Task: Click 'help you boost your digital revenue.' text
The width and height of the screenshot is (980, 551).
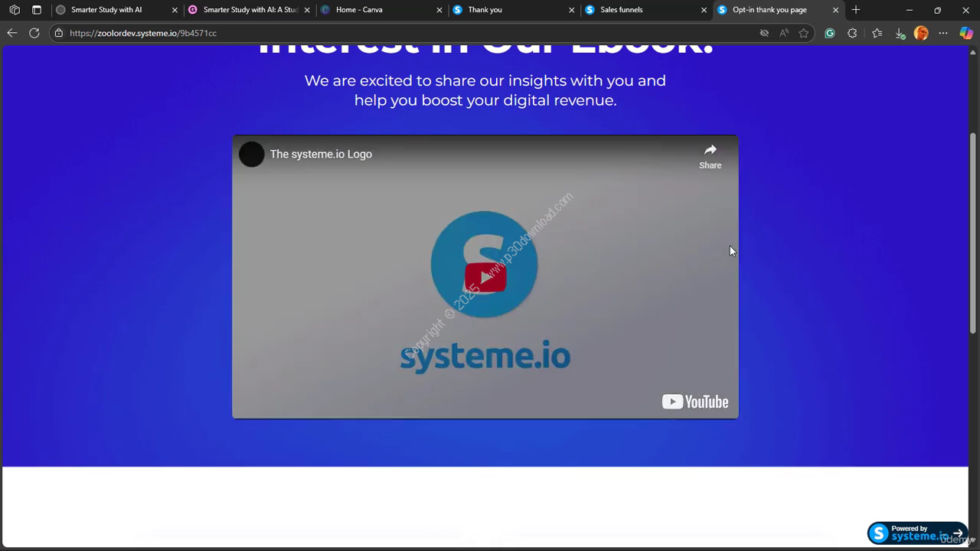Action: [485, 100]
